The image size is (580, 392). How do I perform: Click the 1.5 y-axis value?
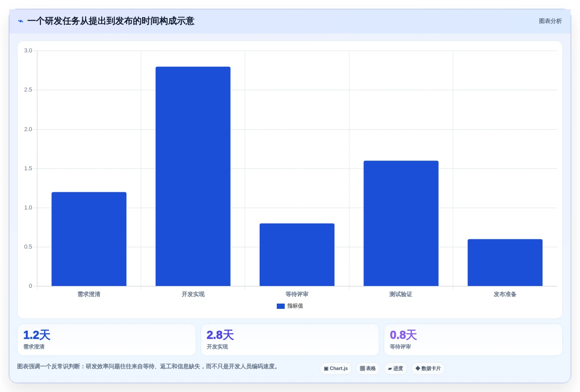28,169
